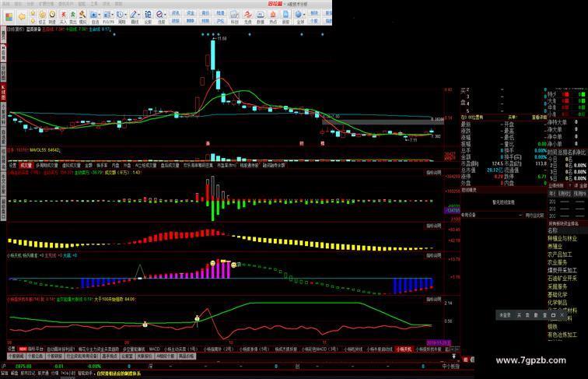Select the MACD indicator tab
Screen dimensions: 588x379
pyautogui.click(x=154, y=349)
